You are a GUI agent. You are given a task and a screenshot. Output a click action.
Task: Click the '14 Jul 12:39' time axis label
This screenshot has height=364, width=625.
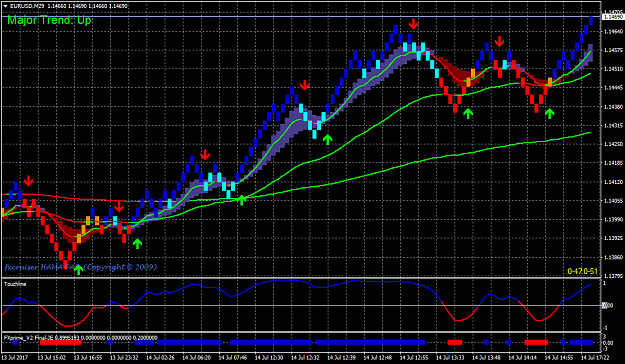pos(342,358)
